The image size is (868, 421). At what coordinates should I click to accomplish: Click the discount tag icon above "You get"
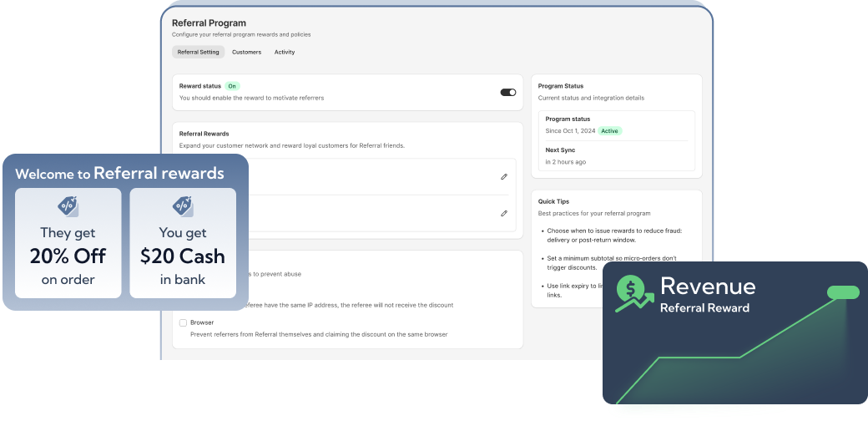pos(182,205)
